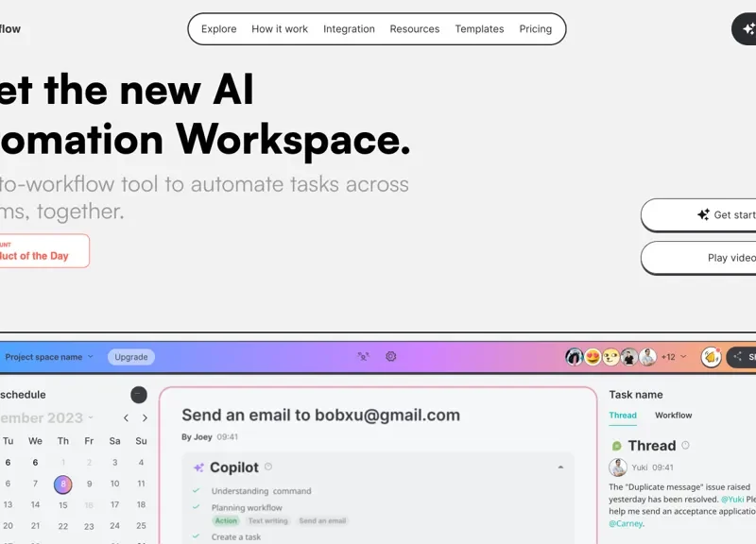Click the sparkle icon next to Copilot
756x544 pixels.
198,467
